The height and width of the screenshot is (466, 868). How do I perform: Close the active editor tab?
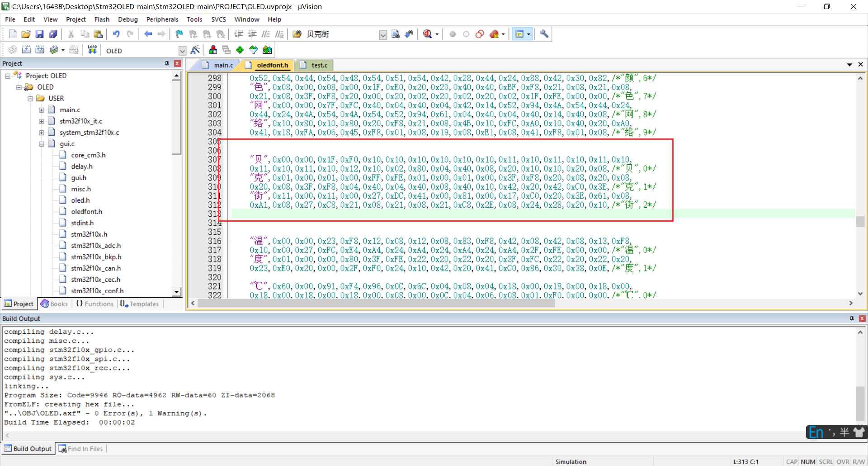[x=861, y=65]
